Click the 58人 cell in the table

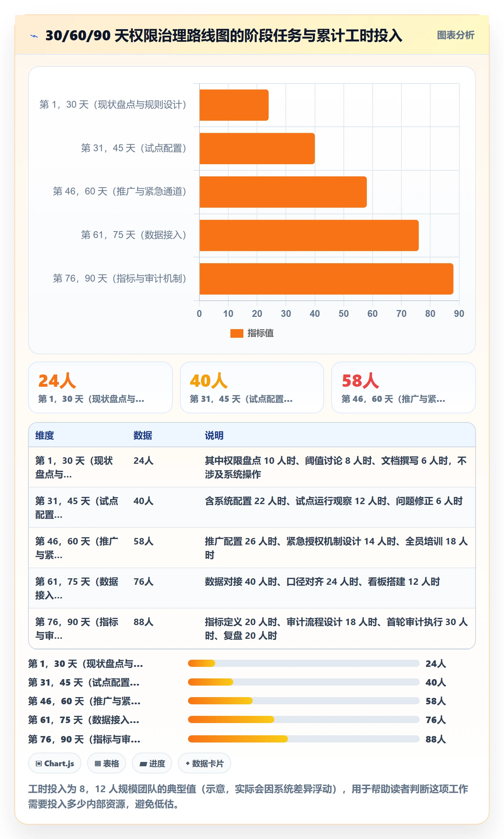(144, 541)
